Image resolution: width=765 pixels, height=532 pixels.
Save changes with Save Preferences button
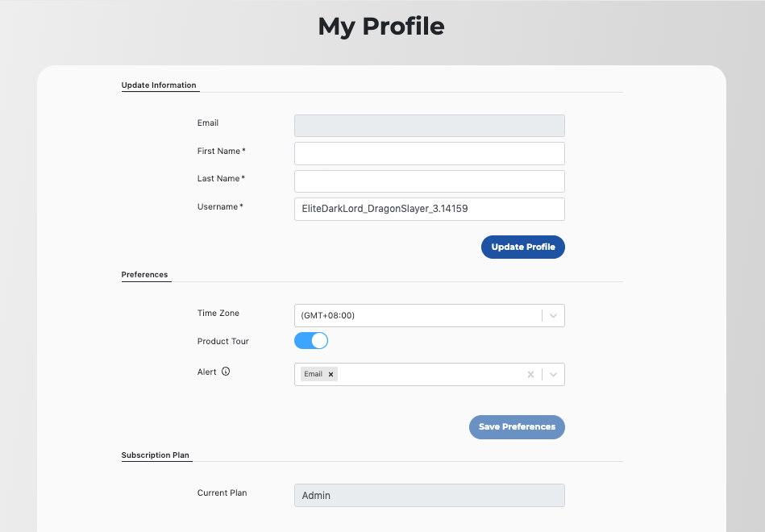[x=517, y=427]
